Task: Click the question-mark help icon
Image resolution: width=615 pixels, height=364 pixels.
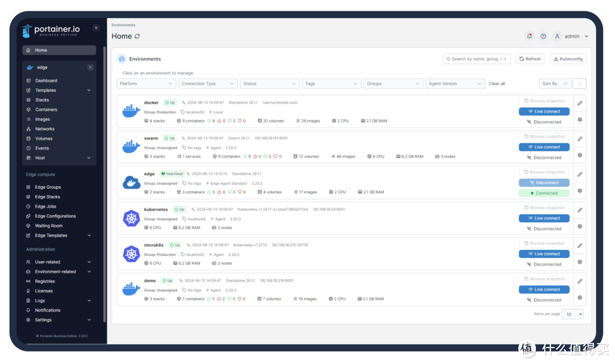Action: point(543,36)
